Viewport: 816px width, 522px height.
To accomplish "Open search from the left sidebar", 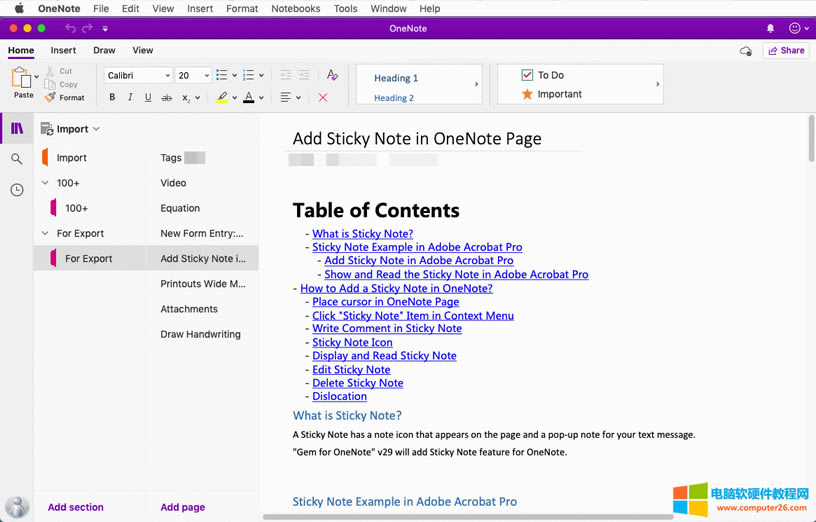I will point(17,159).
